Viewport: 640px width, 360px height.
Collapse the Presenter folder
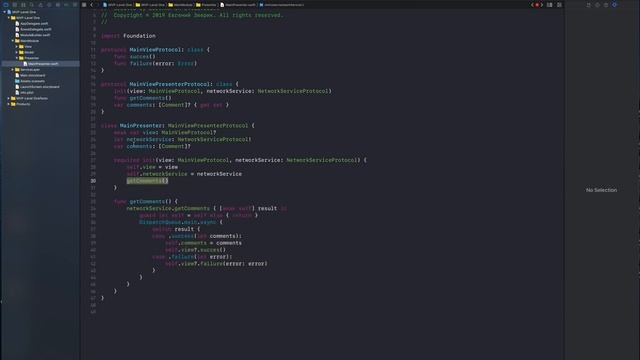click(x=17, y=58)
